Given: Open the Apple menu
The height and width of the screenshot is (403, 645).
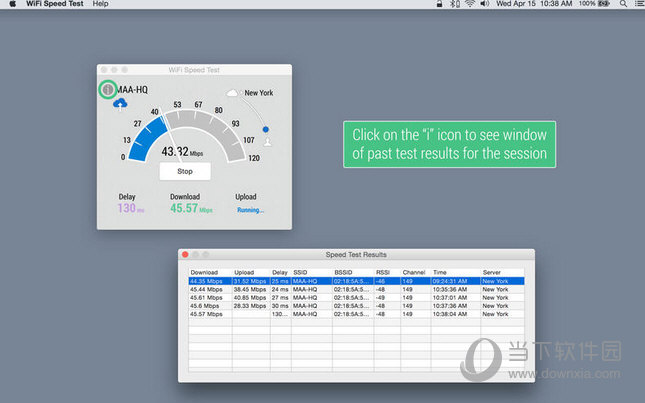Looking at the screenshot, I should pyautogui.click(x=13, y=4).
